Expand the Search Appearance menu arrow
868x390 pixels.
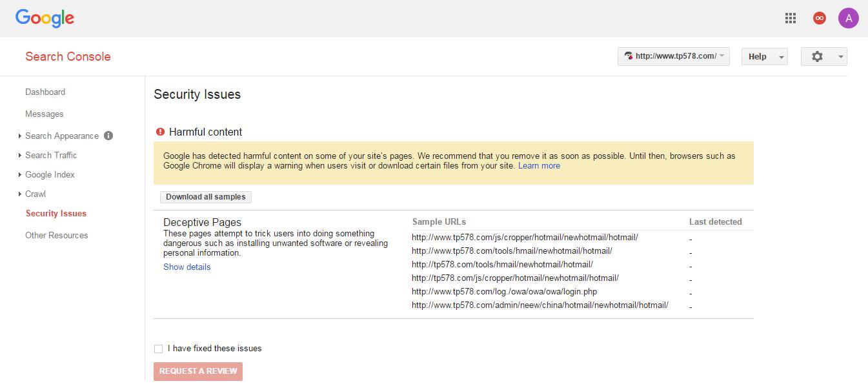click(x=19, y=136)
